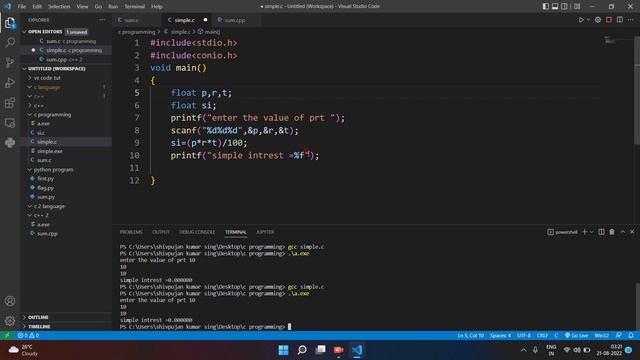The width and height of the screenshot is (640, 360).
Task: Maximize the terminal panel size
Action: point(623,232)
